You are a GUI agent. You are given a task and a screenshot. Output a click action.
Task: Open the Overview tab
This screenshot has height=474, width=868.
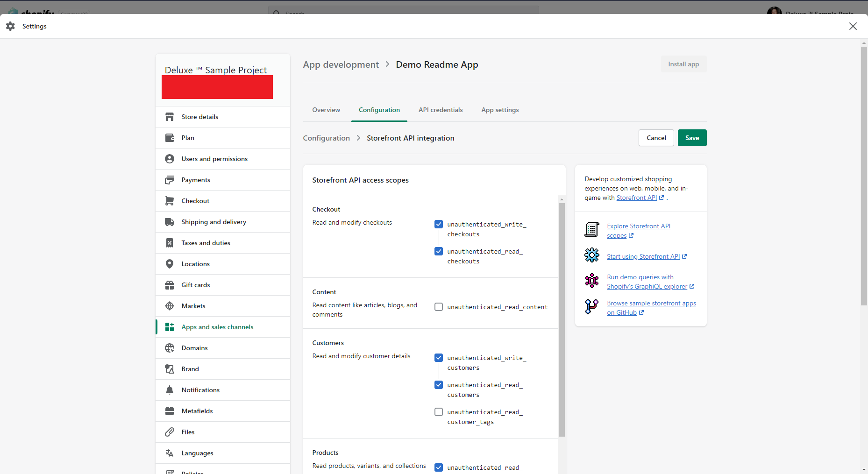[x=326, y=110]
